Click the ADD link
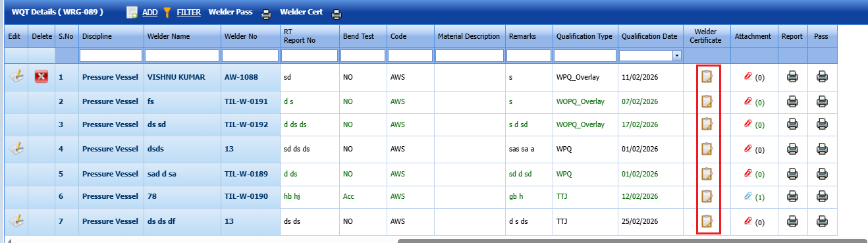This screenshot has width=868, height=243. [x=150, y=13]
